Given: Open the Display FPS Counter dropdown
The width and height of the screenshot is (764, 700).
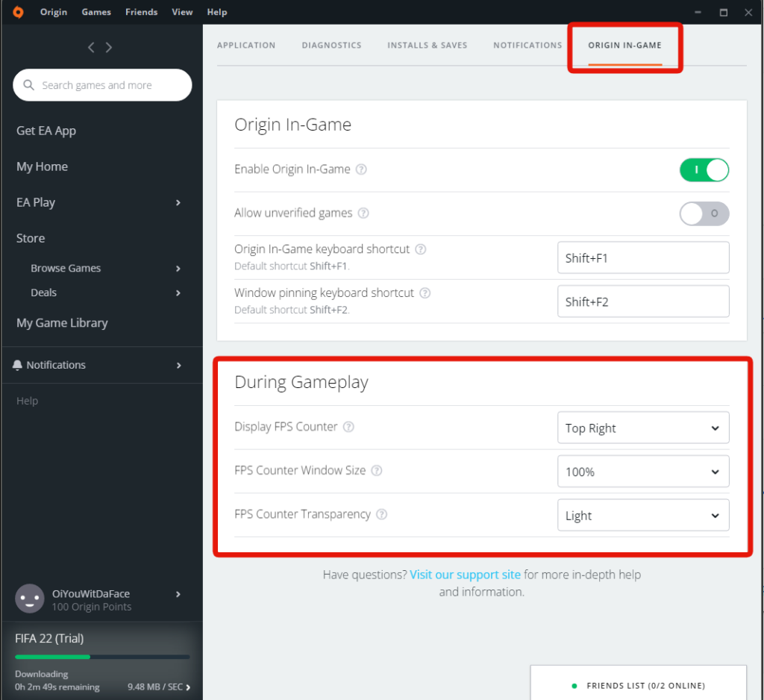Looking at the screenshot, I should (x=643, y=428).
